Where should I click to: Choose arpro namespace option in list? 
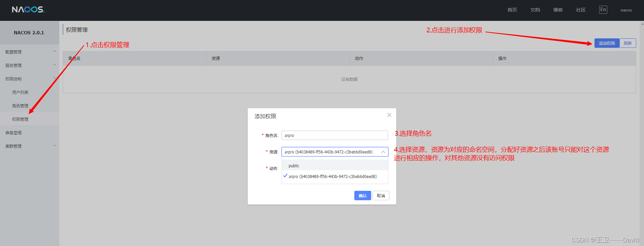335,176
